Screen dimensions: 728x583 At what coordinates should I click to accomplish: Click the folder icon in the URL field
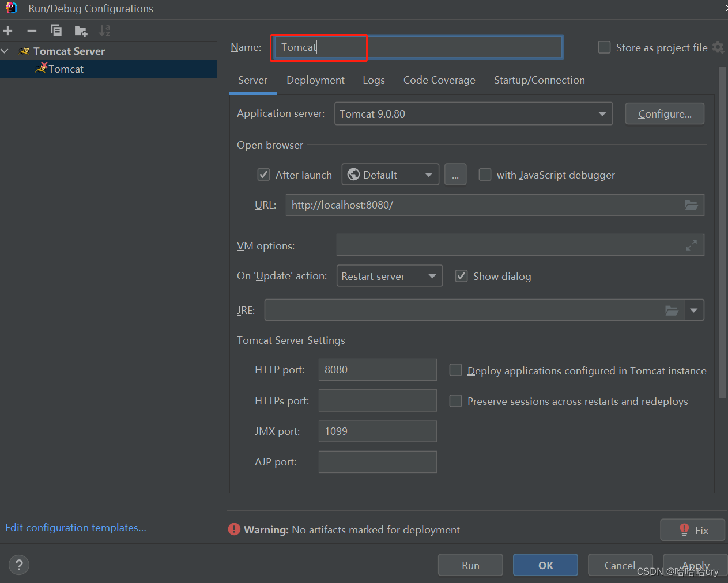pos(691,205)
